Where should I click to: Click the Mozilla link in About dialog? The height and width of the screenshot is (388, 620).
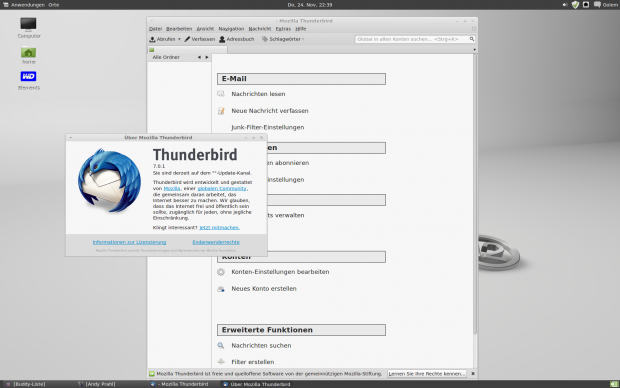pyautogui.click(x=172, y=189)
